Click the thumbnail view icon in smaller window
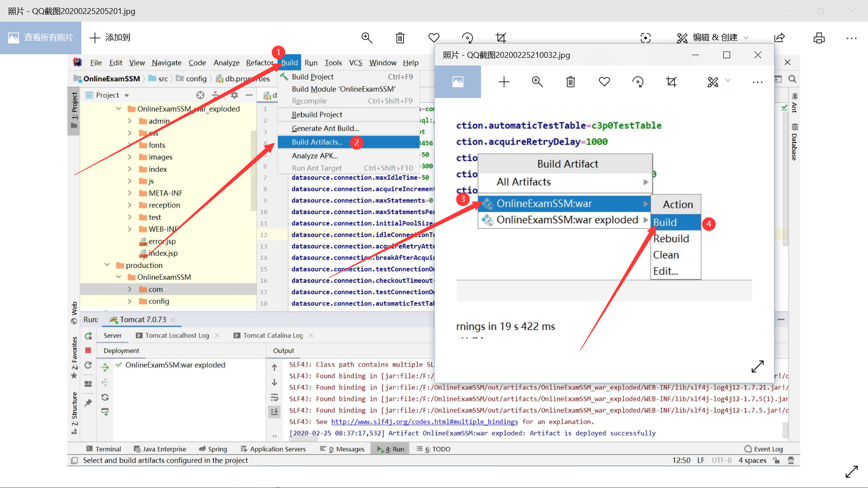This screenshot has width=868, height=488. 458,82
